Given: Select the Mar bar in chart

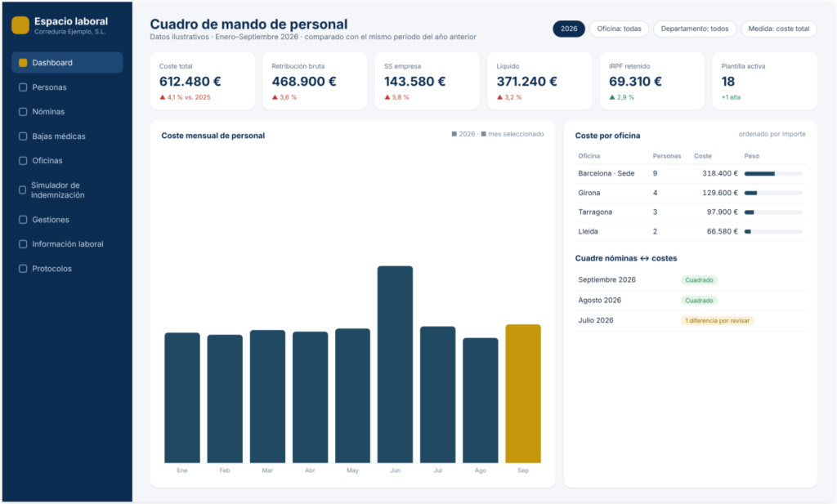Looking at the screenshot, I should tap(267, 396).
